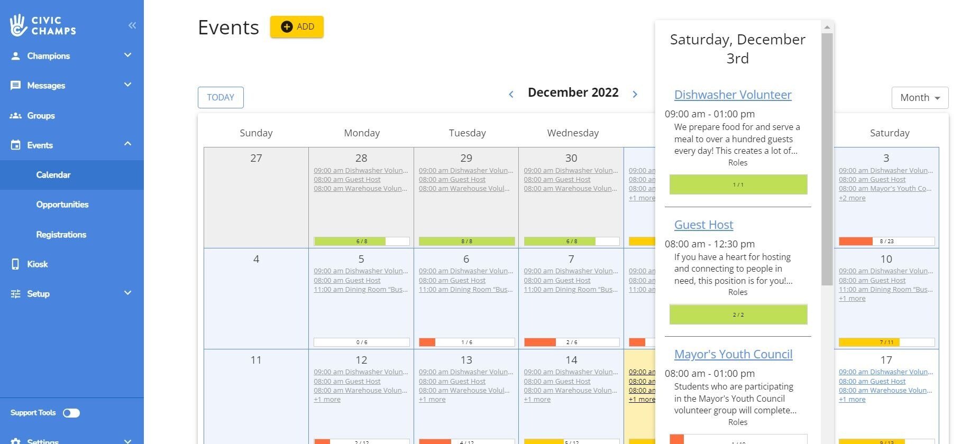
Task: Click the Guest Host 2/2 progress bar
Action: point(738,314)
